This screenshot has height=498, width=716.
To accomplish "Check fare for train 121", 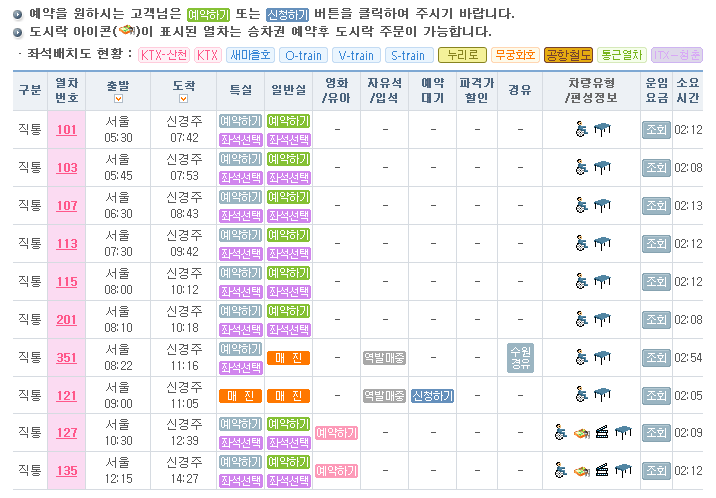I will tap(656, 396).
